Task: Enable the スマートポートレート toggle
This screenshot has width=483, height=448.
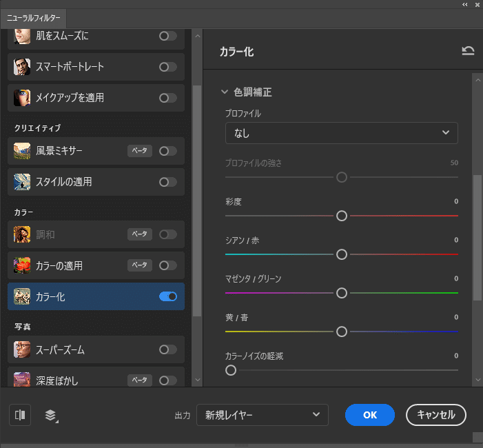Action: 168,67
